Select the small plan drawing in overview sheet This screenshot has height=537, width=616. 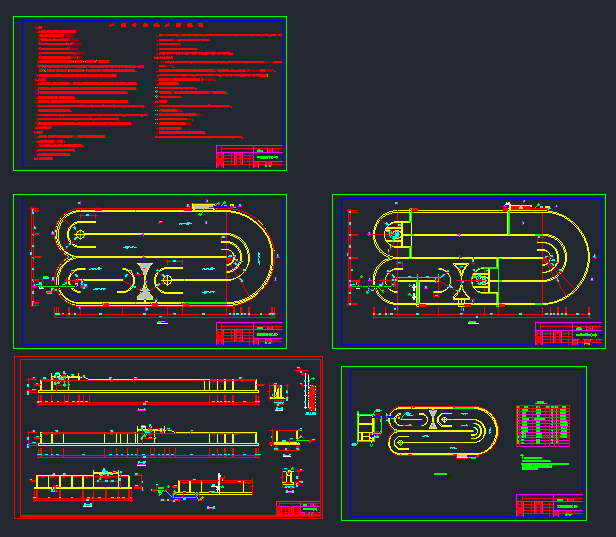[443, 432]
